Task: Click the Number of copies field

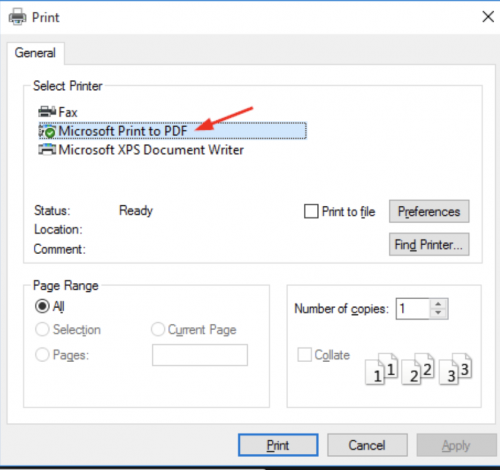Action: point(413,309)
